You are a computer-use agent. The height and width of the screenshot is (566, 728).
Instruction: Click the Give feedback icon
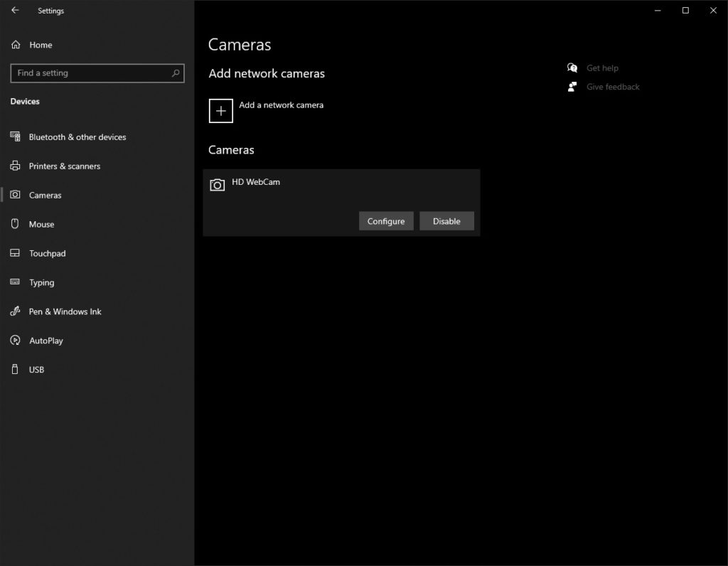pyautogui.click(x=572, y=87)
